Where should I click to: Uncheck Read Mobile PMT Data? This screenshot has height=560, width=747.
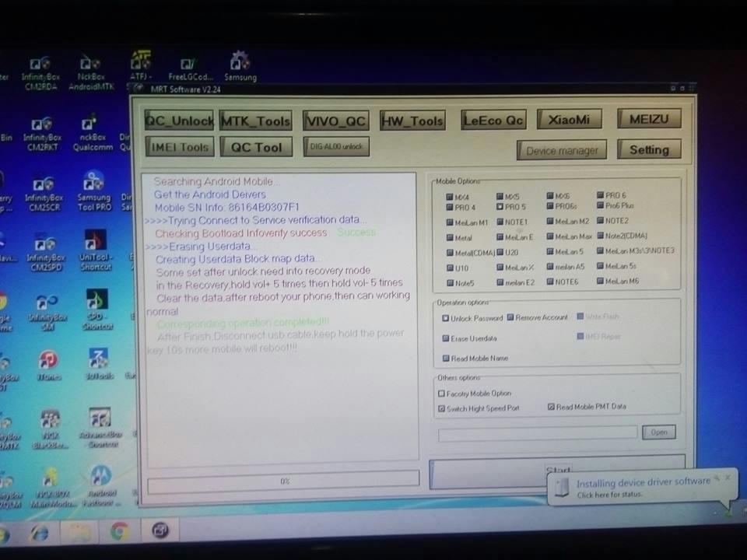(x=550, y=406)
